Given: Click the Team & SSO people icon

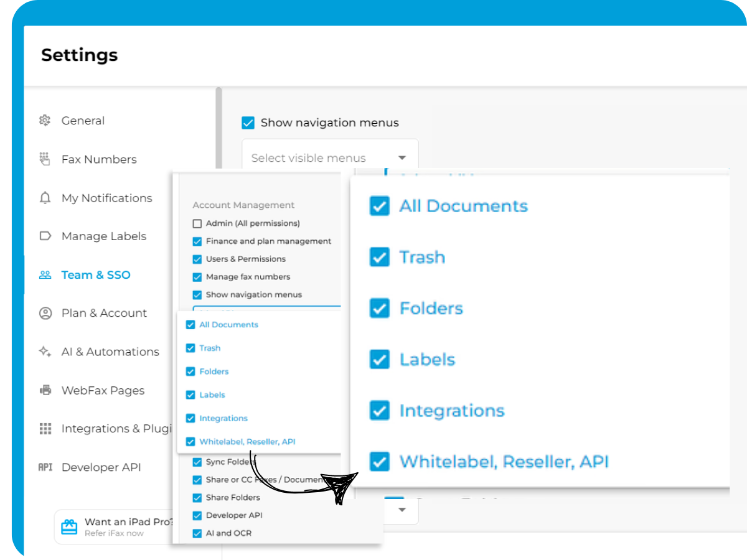Looking at the screenshot, I should point(45,275).
